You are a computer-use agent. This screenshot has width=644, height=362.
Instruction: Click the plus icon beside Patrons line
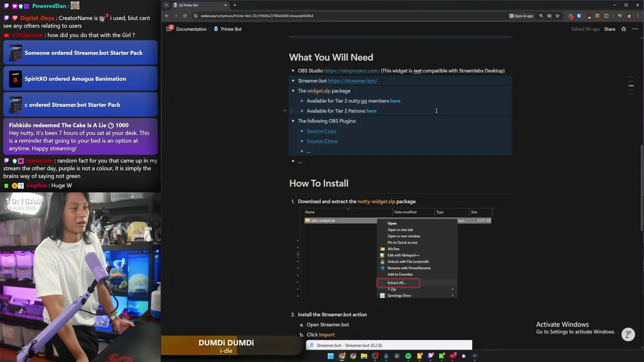(x=284, y=111)
